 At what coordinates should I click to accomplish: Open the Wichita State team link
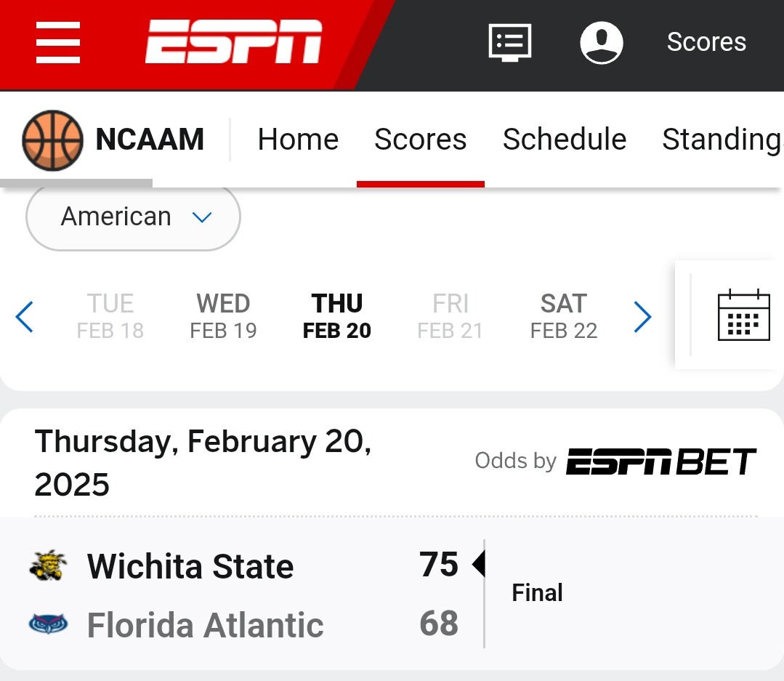pos(190,566)
